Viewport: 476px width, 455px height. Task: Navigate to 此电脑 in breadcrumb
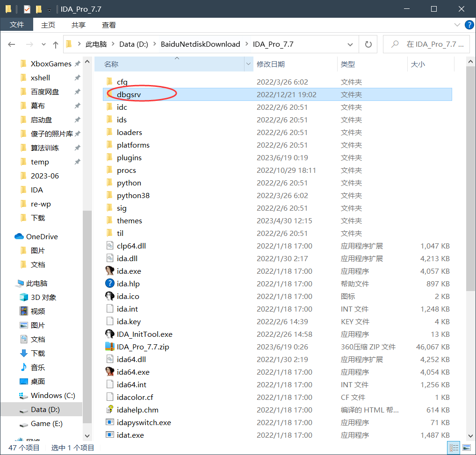point(96,44)
